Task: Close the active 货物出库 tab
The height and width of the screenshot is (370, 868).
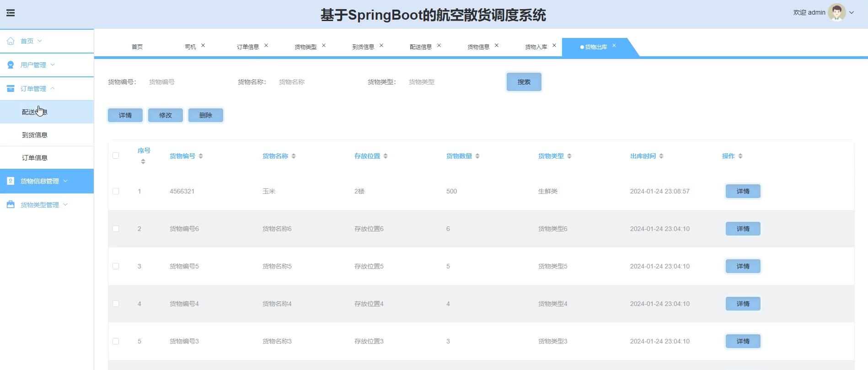Action: pos(614,45)
